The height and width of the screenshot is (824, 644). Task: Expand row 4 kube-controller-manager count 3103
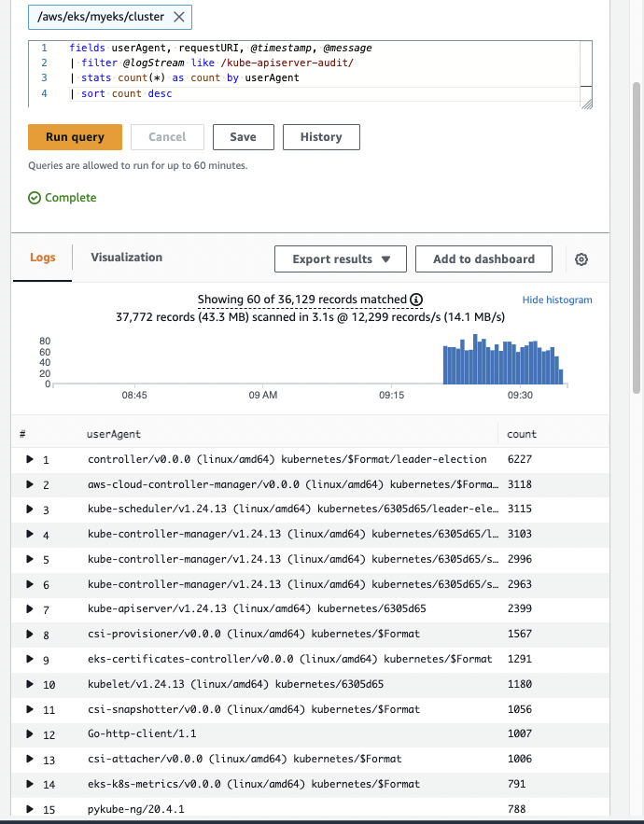pos(30,535)
